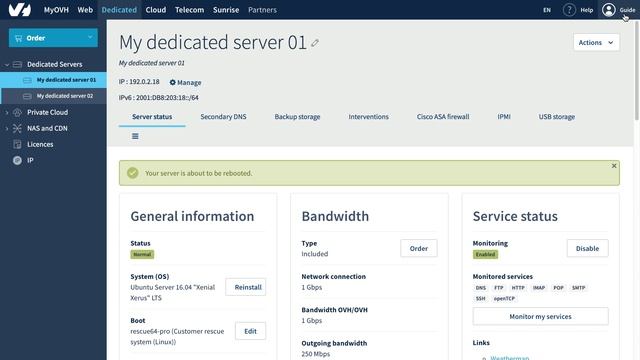The width and height of the screenshot is (640, 360).
Task: Open the Partners section
Action: tap(262, 10)
